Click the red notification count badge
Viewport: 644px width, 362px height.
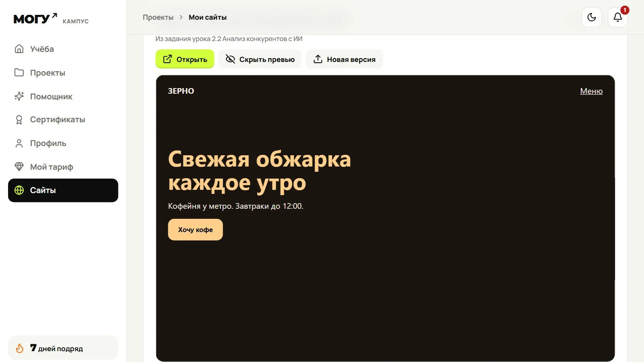[x=625, y=10]
